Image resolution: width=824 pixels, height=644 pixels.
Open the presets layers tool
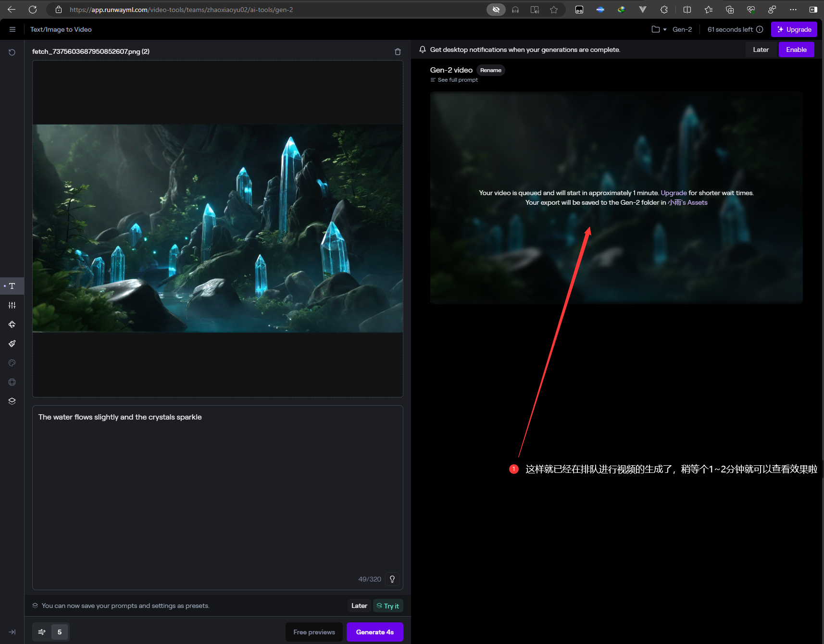click(12, 401)
